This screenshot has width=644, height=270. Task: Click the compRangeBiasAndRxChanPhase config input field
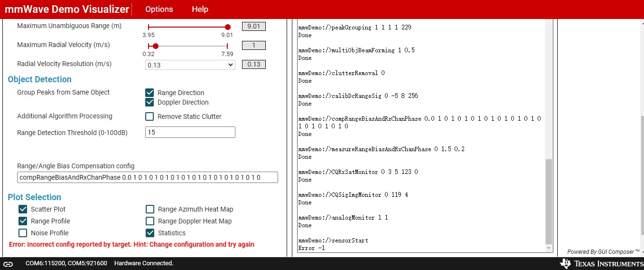148,177
